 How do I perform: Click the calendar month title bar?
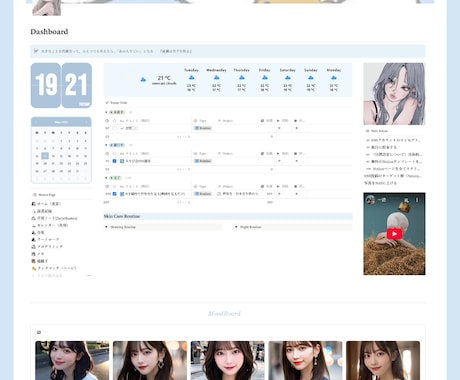(61, 122)
